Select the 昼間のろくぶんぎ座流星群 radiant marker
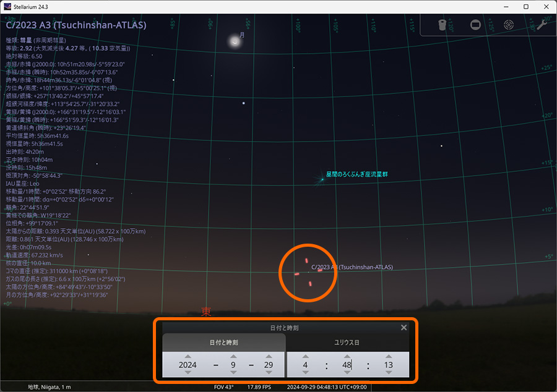557x392 pixels. click(321, 179)
